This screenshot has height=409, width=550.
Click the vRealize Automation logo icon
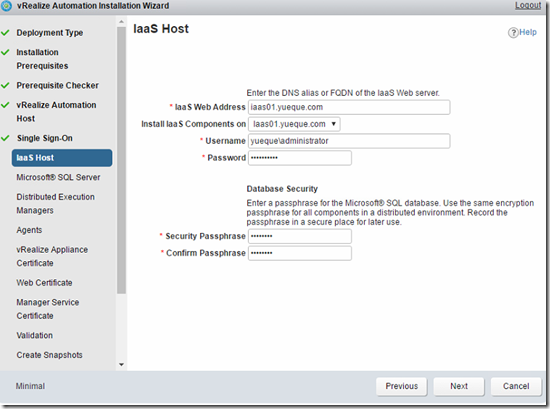click(x=6, y=6)
